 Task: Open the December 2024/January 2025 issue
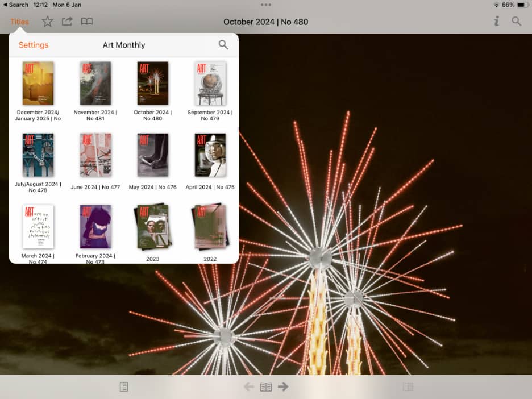tap(38, 84)
